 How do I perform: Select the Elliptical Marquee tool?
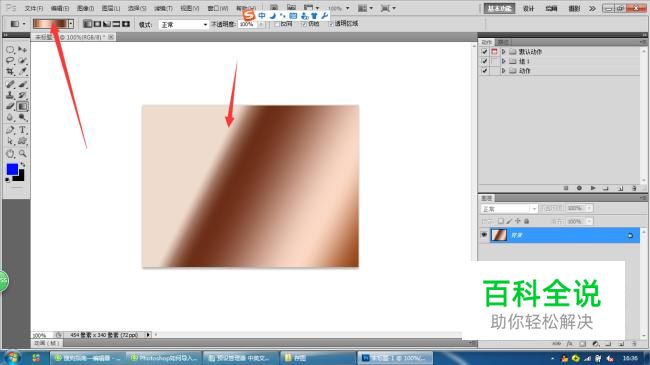coord(10,50)
